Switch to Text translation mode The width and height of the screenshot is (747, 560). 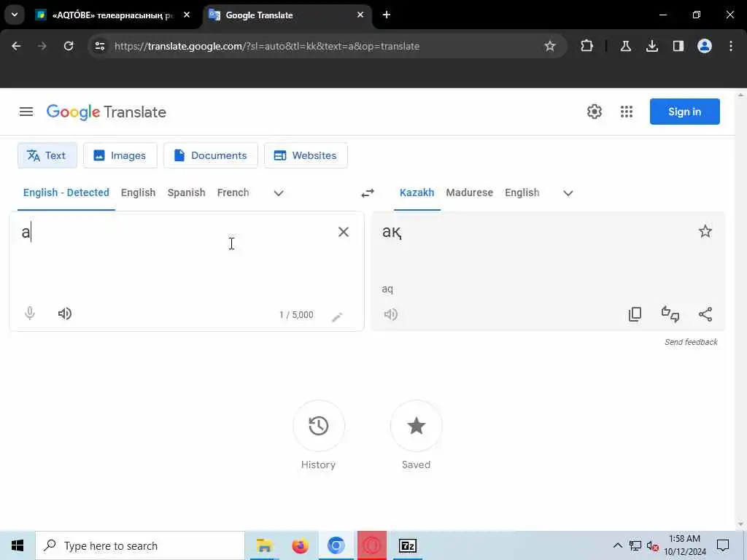click(x=47, y=155)
